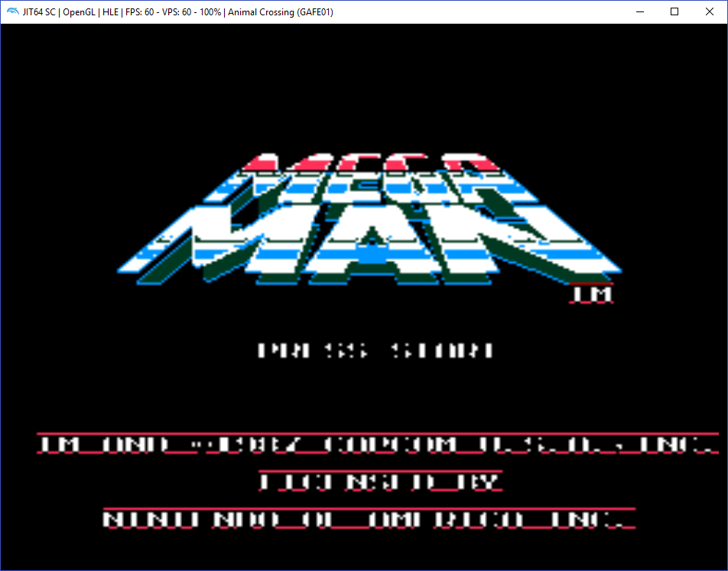Click the Dolphin icon in the title bar
728x571 pixels.
tap(12, 11)
